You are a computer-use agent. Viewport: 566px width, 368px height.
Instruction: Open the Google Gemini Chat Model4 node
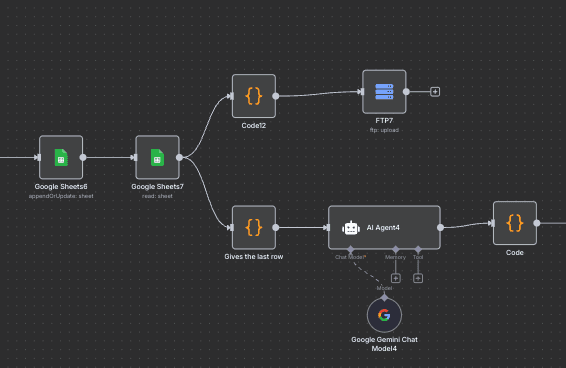384,315
